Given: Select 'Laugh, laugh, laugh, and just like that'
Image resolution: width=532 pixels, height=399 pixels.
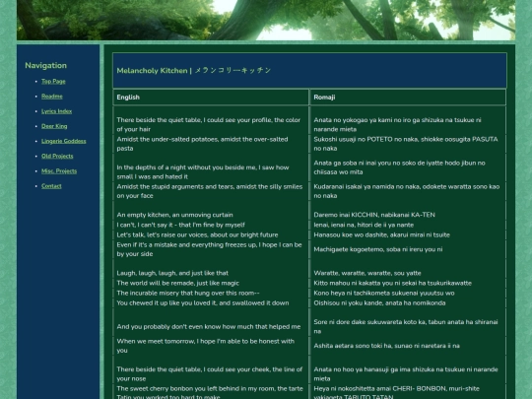Looking at the screenshot, I should coord(172,273).
